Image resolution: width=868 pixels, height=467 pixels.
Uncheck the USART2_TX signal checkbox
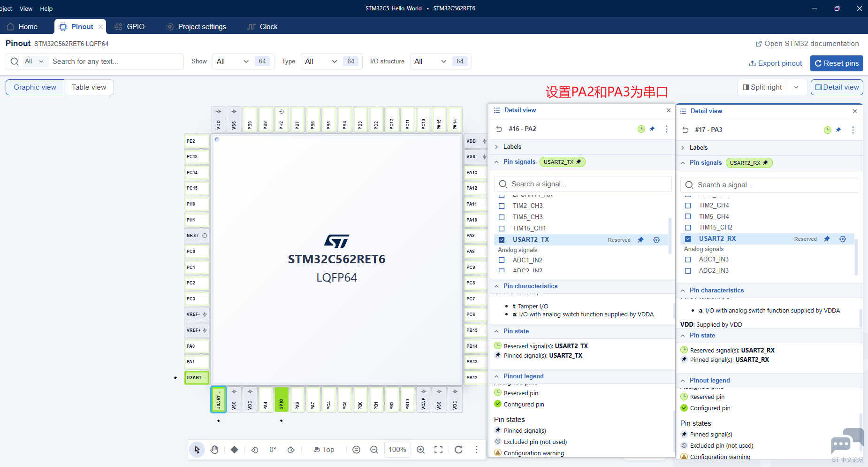point(502,239)
